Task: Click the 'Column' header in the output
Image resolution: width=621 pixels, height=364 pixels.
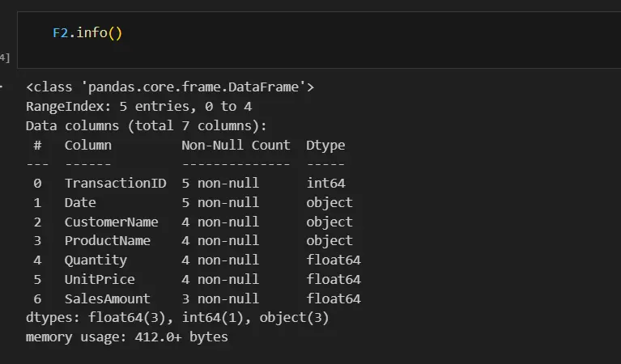Action: (x=88, y=145)
